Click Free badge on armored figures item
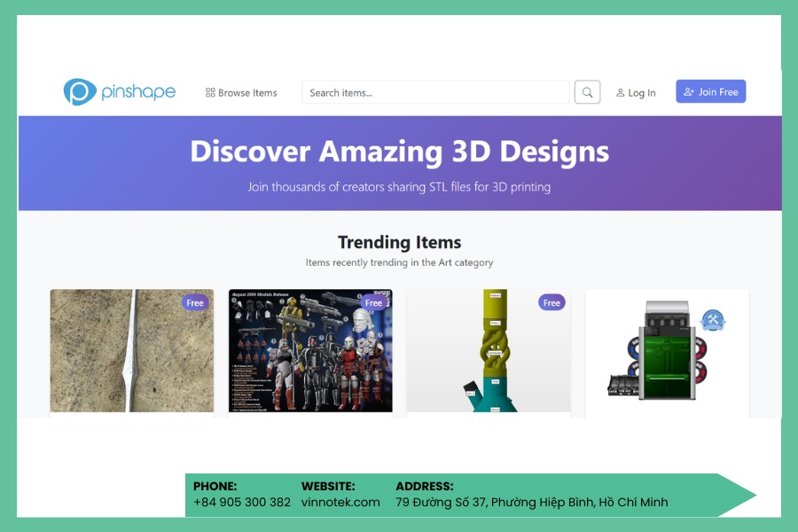Viewport: 798px width, 532px height. tap(373, 303)
